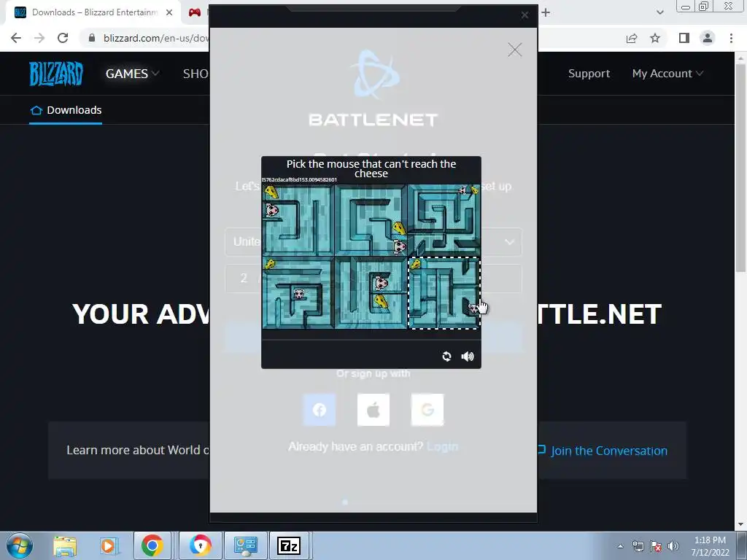Viewport: 747px width, 560px height.
Task: Sign up with the Google button
Action: pos(427,410)
